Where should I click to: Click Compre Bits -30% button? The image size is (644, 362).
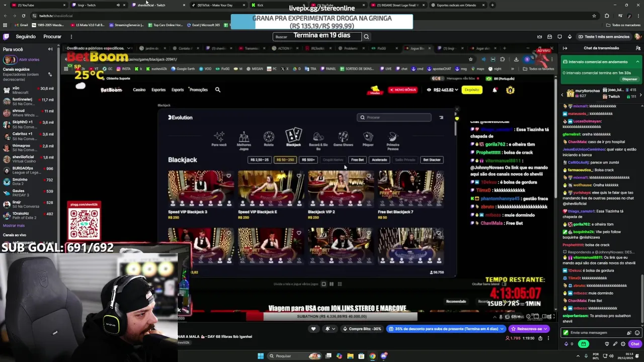[x=362, y=329]
